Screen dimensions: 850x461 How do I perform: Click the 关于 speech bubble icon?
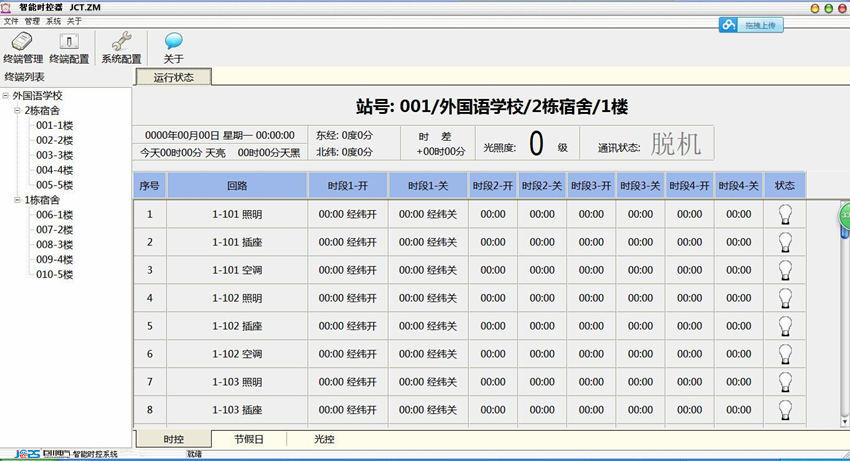point(173,48)
